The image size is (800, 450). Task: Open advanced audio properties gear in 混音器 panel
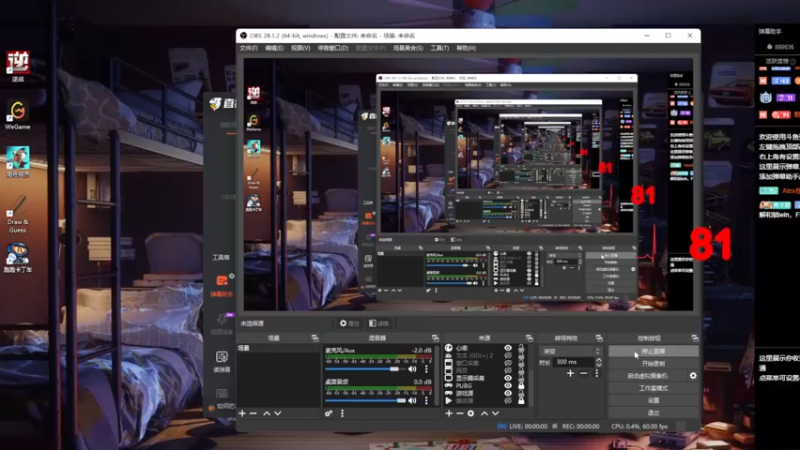click(329, 413)
